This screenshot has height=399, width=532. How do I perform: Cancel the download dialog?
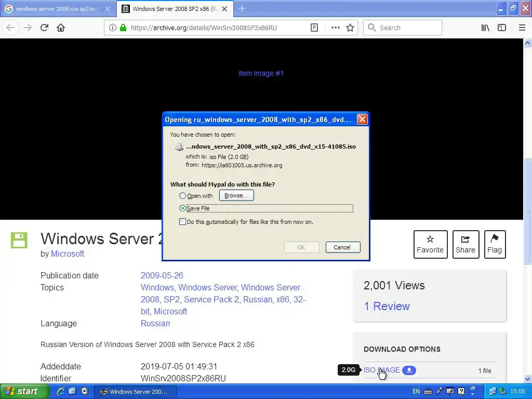click(343, 247)
